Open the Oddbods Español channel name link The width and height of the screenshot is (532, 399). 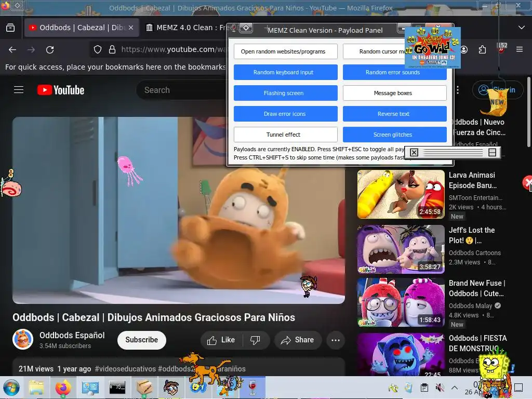(72, 335)
